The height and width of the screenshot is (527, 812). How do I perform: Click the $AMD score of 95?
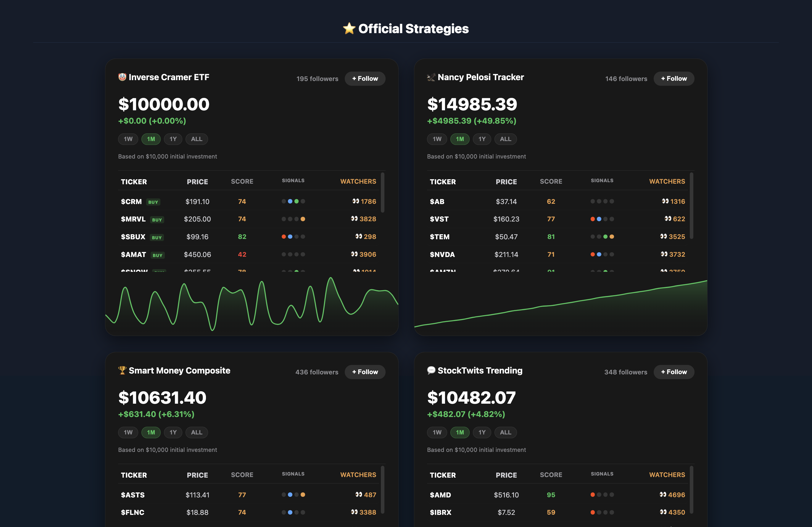[551, 494]
